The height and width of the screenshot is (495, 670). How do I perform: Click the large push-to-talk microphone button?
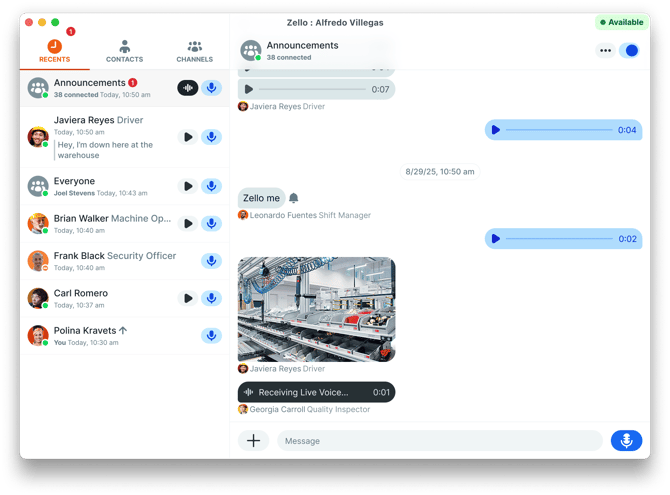coord(626,441)
